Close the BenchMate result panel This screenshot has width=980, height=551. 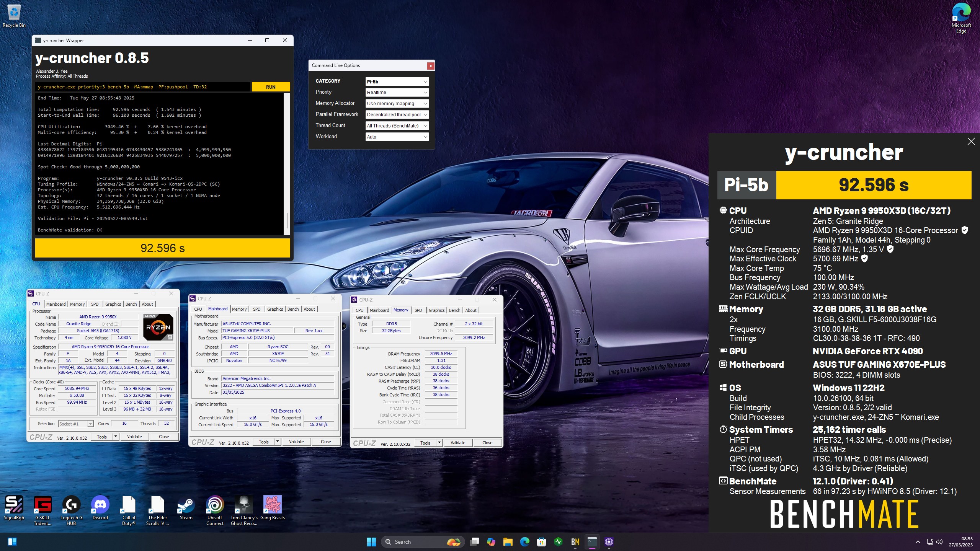tap(971, 142)
